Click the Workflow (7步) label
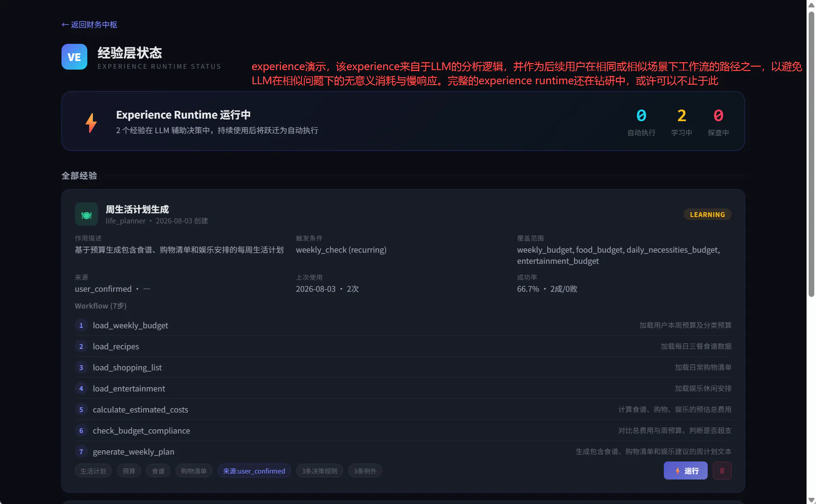Image resolution: width=816 pixels, height=504 pixels. [x=101, y=306]
